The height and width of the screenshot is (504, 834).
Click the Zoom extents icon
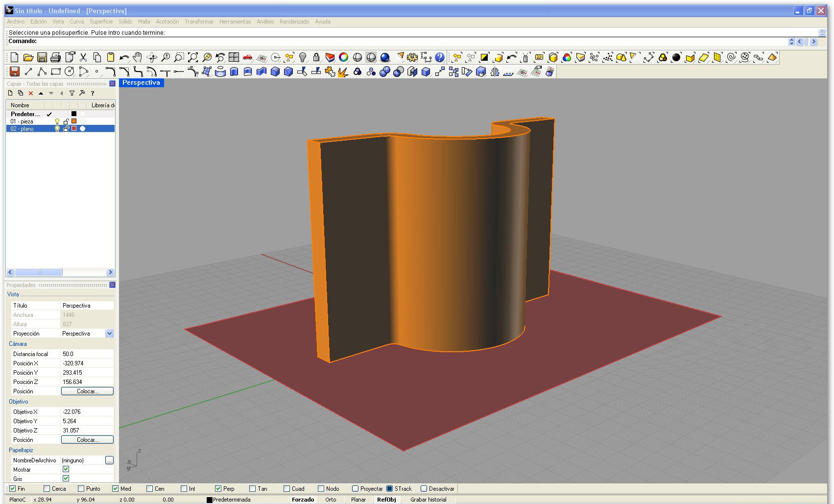click(193, 57)
